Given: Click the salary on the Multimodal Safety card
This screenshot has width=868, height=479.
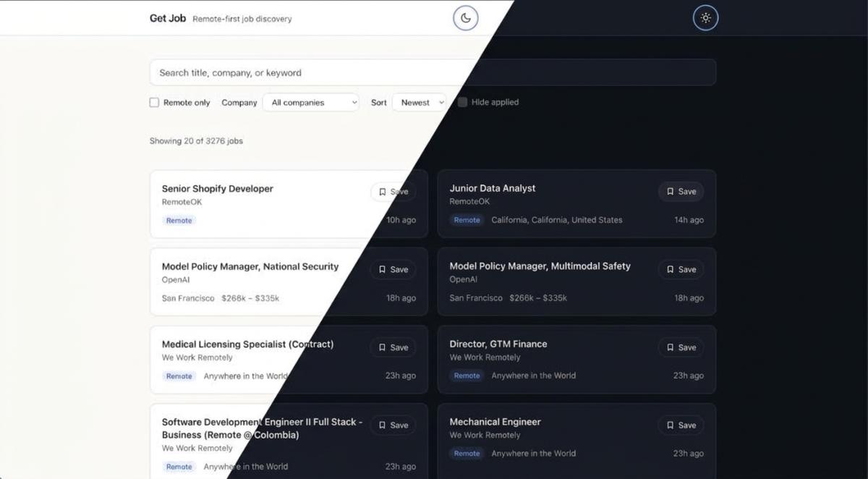Looking at the screenshot, I should (x=538, y=298).
